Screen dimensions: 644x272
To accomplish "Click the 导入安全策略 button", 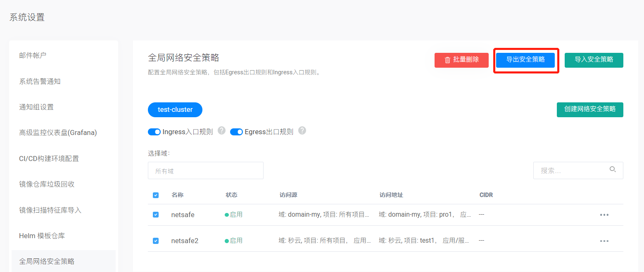I will pos(594,60).
